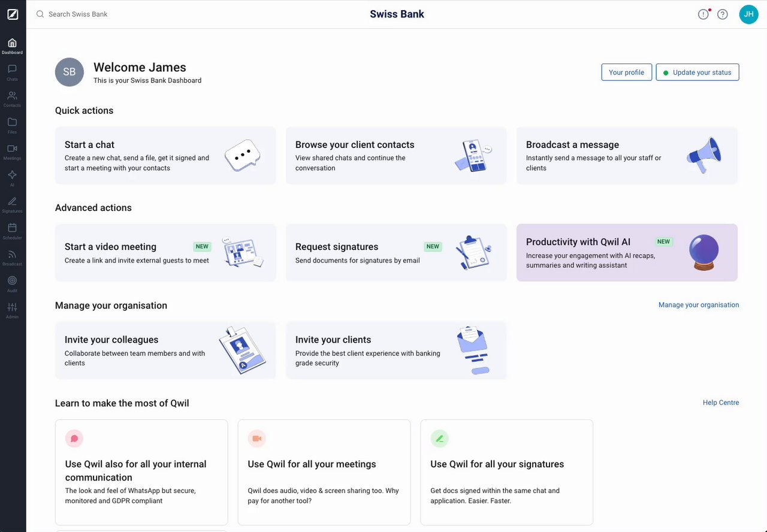Select the Start a chat card
Viewport: 767px width, 532px height.
tap(165, 156)
